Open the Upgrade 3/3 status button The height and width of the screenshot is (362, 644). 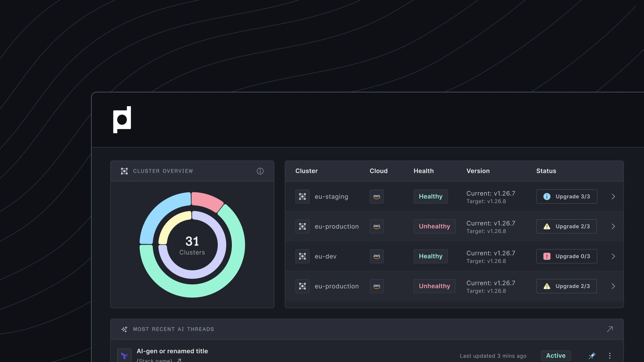pyautogui.click(x=567, y=197)
